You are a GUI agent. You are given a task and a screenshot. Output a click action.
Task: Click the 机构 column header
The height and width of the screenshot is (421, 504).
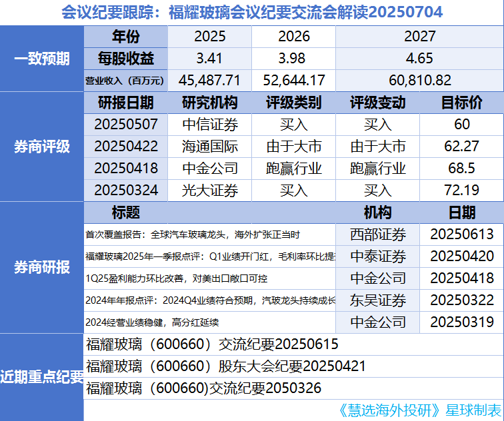[378, 212]
